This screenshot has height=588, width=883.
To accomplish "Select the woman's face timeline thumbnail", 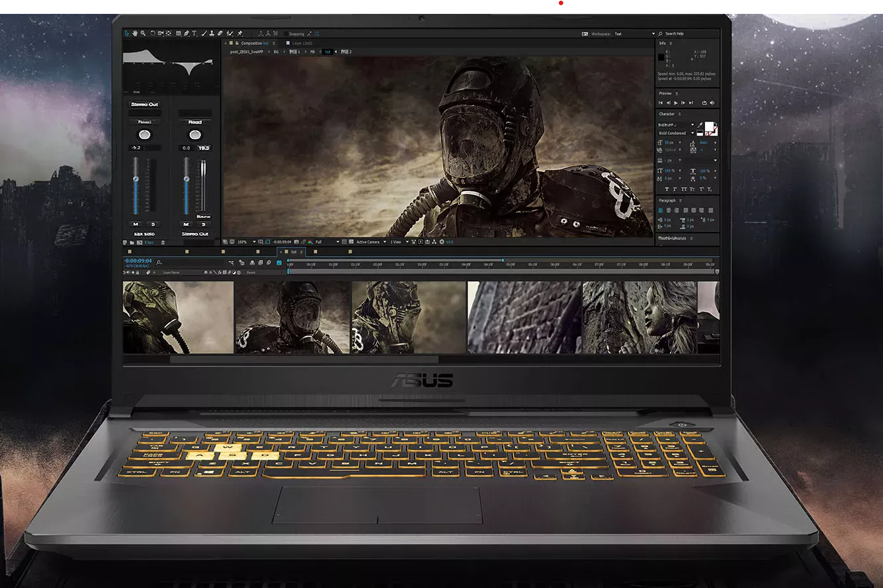I will 640,317.
